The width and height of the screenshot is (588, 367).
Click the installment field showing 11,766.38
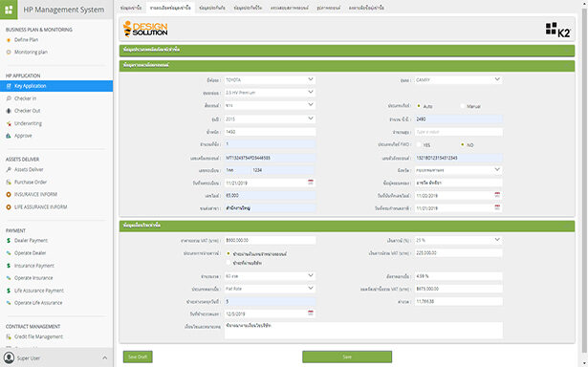458,301
